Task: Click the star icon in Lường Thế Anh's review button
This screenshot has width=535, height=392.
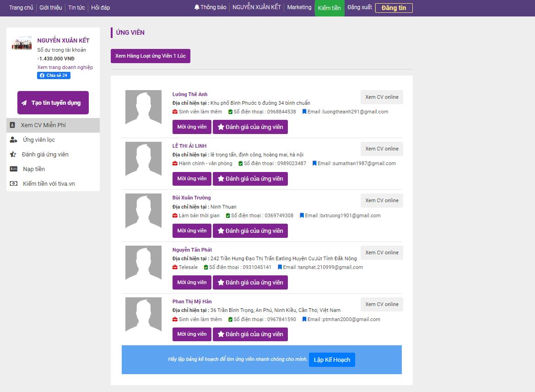Action: [221, 127]
